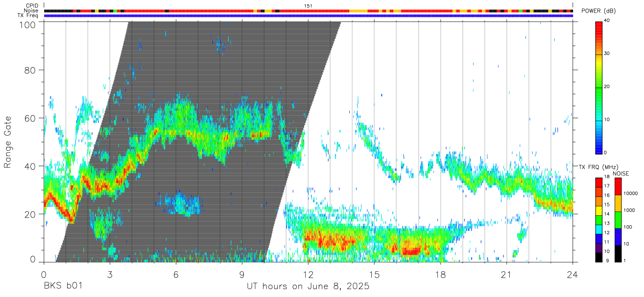Click the 'TX Freq' row label

28,15
